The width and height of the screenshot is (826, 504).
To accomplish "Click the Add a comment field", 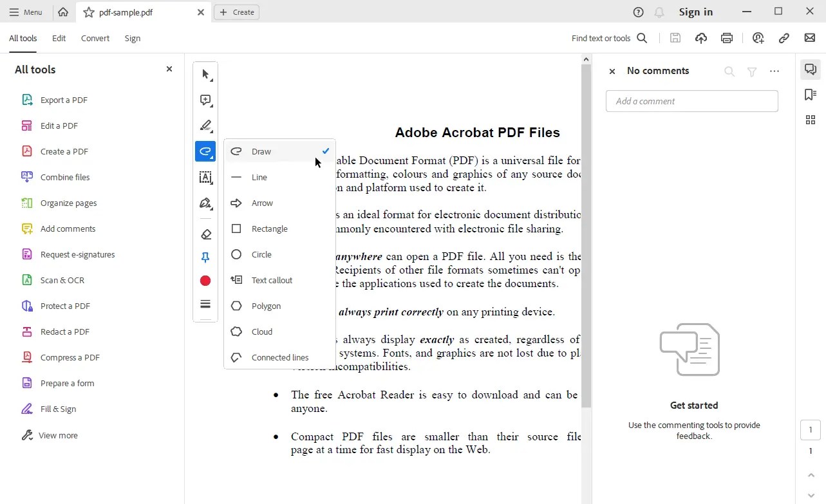I will click(x=692, y=101).
